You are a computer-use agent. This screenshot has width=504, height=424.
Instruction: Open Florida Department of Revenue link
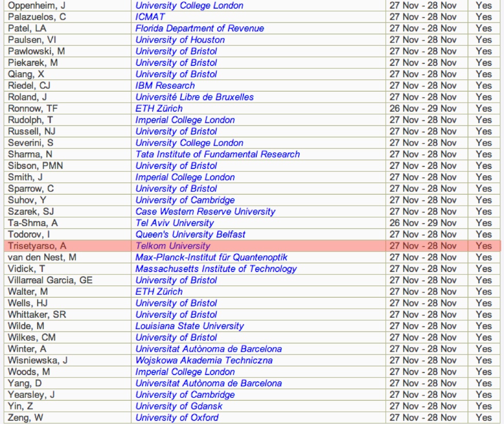pos(199,28)
